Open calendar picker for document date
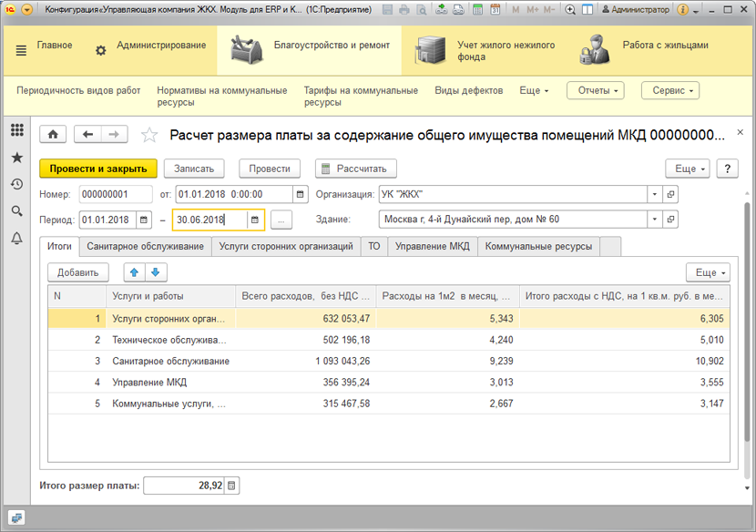Image resolution: width=756 pixels, height=532 pixels. click(x=300, y=194)
